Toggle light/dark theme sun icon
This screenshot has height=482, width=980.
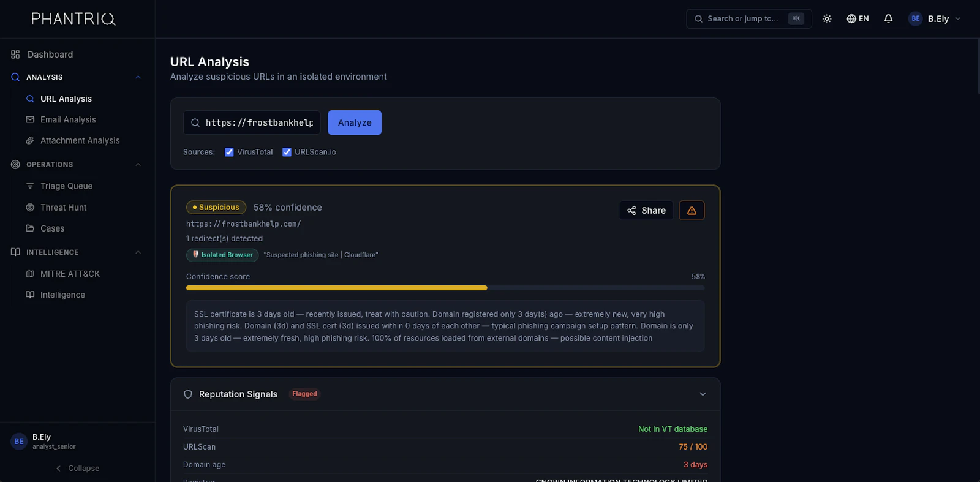[x=827, y=18]
